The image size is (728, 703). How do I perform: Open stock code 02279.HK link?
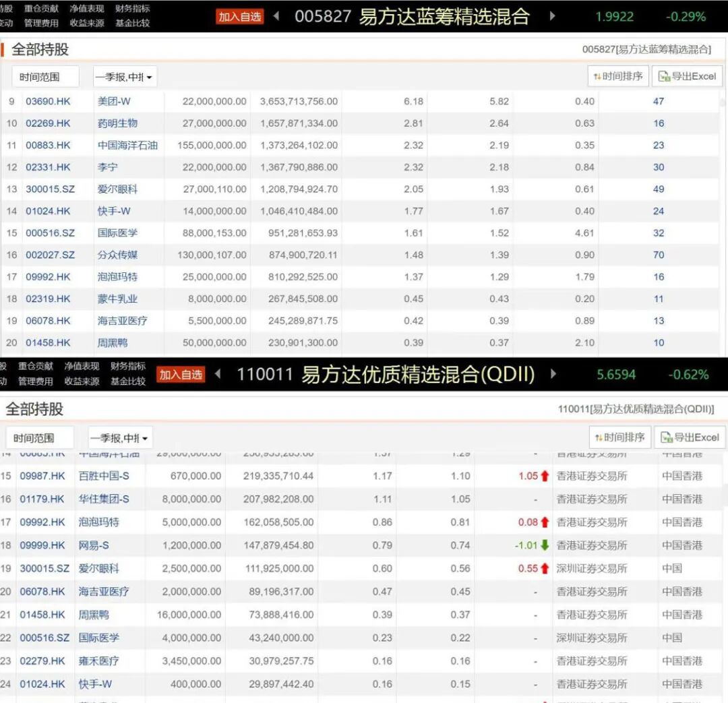[x=42, y=661]
